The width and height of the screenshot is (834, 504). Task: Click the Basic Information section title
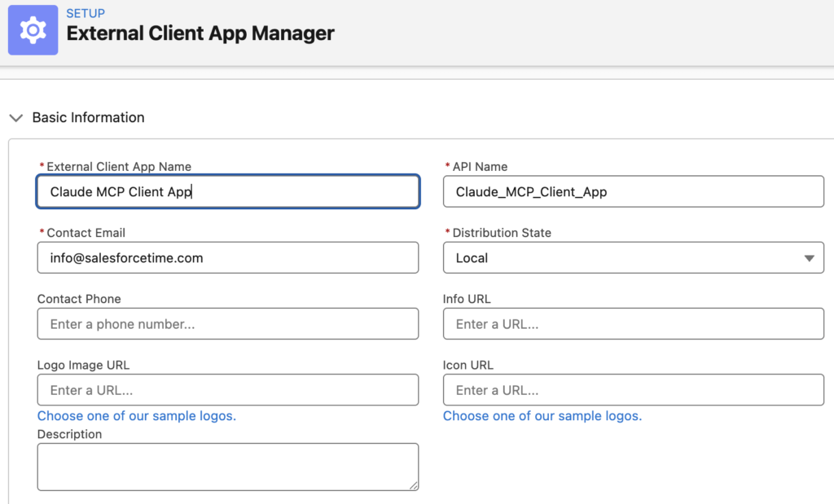(88, 117)
